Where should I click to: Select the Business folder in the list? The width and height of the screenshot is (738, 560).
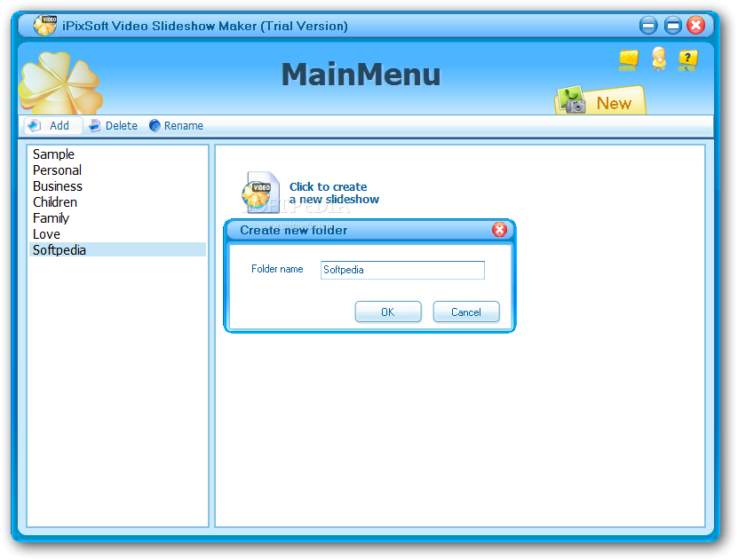[x=117, y=186]
